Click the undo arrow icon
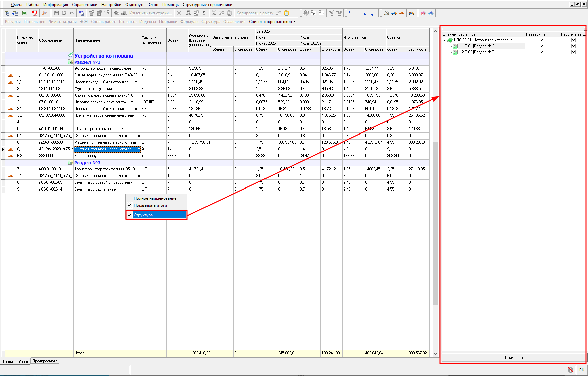This screenshot has width=588, height=376. coord(72,13)
